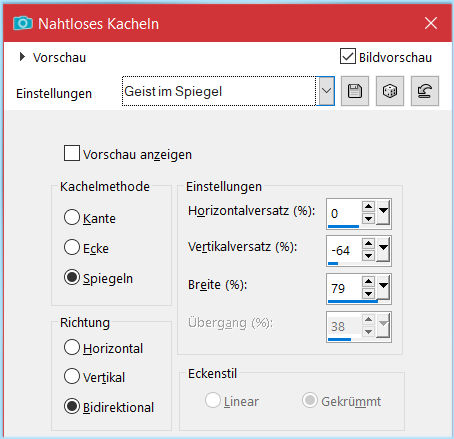
Task: Click the disabled Übergang up arrow
Action: tap(368, 319)
